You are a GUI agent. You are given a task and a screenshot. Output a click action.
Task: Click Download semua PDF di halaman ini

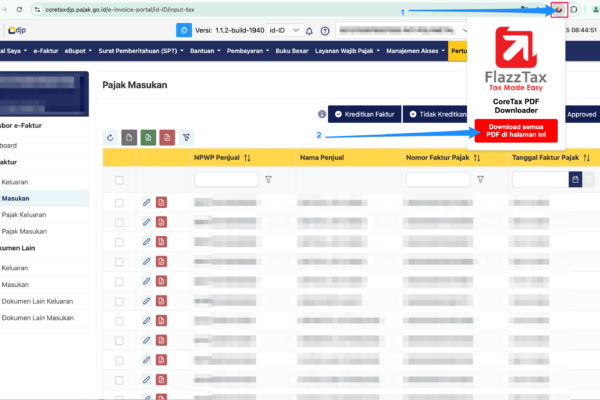click(x=516, y=131)
